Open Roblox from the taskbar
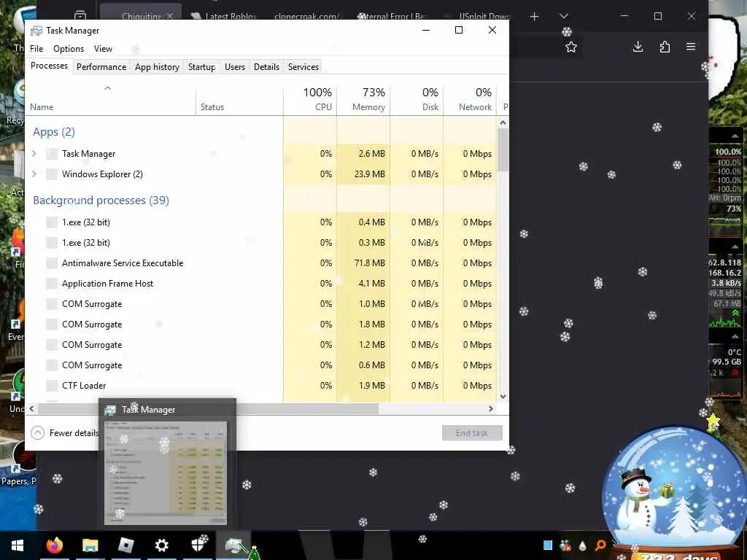The height and width of the screenshot is (560, 747). (125, 545)
